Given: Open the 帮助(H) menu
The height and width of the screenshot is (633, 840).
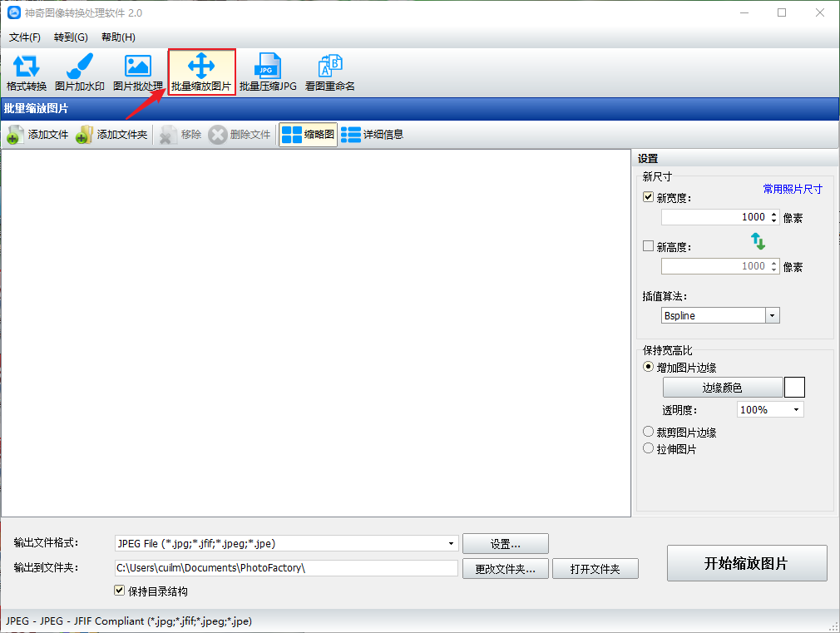Looking at the screenshot, I should click(118, 37).
